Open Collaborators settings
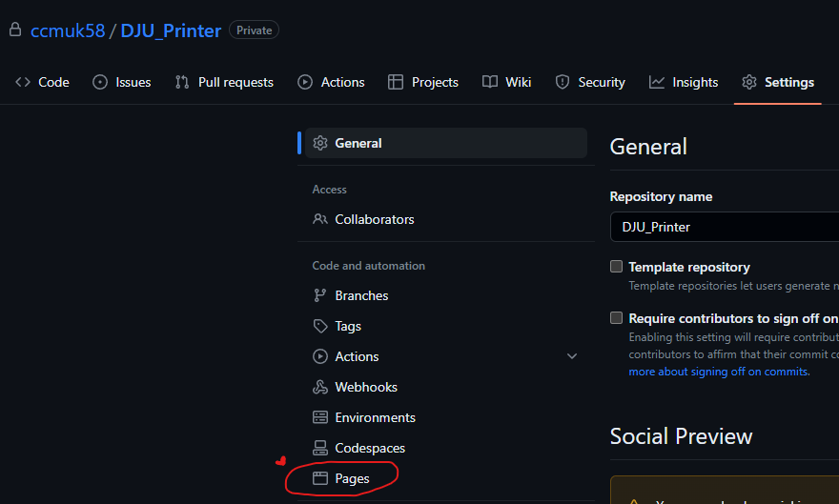 tap(375, 219)
